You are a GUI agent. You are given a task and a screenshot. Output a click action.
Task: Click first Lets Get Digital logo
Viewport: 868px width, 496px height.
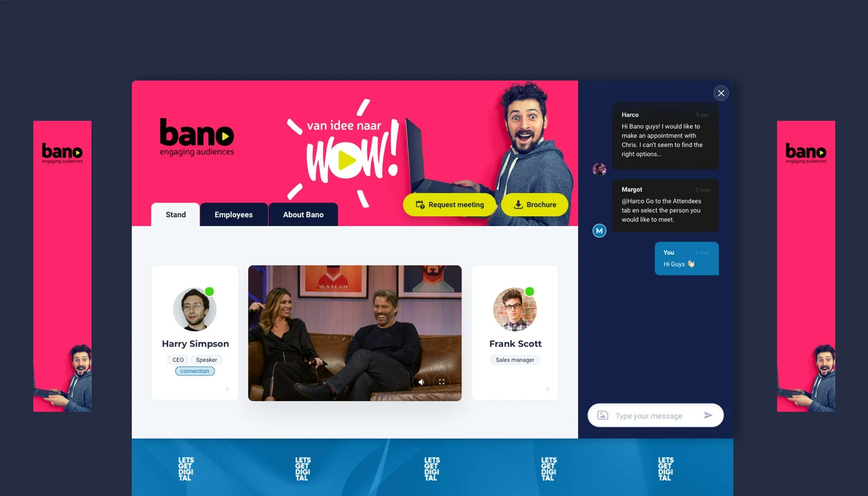coord(185,469)
